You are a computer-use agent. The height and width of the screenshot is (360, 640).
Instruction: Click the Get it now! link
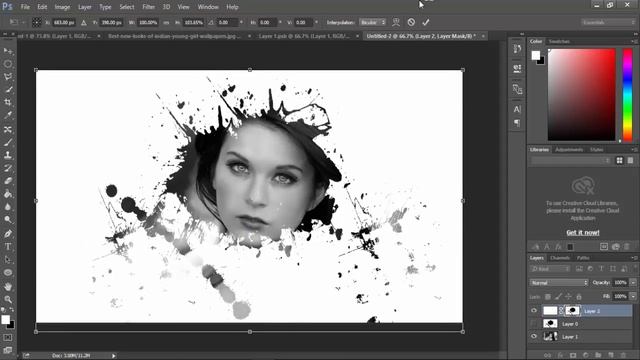click(583, 233)
